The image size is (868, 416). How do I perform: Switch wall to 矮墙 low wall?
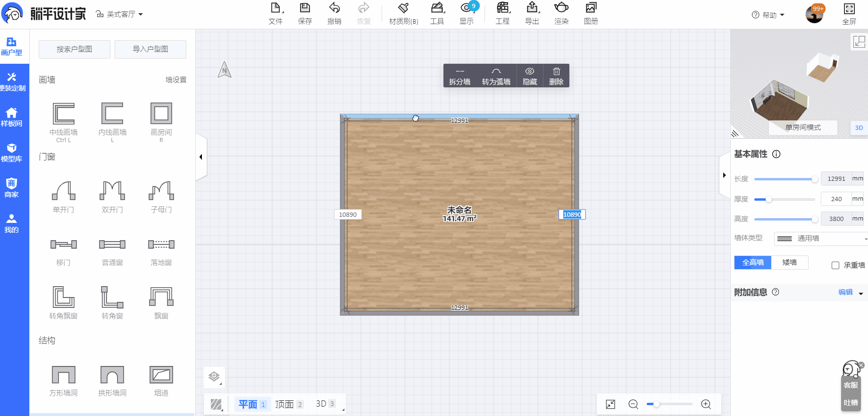[789, 263]
